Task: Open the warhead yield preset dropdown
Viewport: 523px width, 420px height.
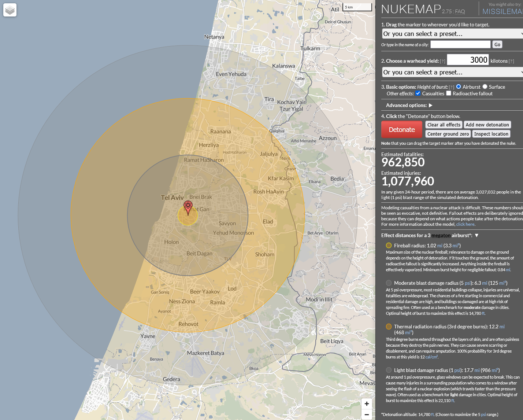Action: click(452, 72)
